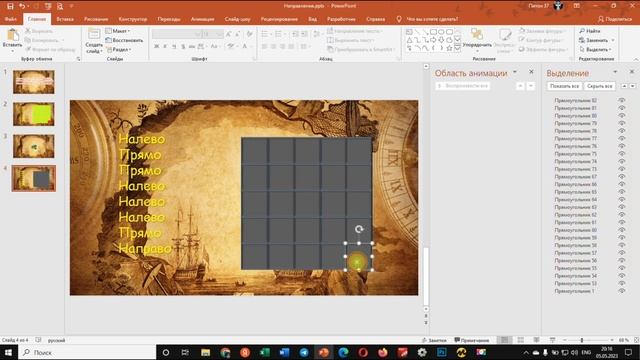Open the font name combo box

tap(177, 34)
